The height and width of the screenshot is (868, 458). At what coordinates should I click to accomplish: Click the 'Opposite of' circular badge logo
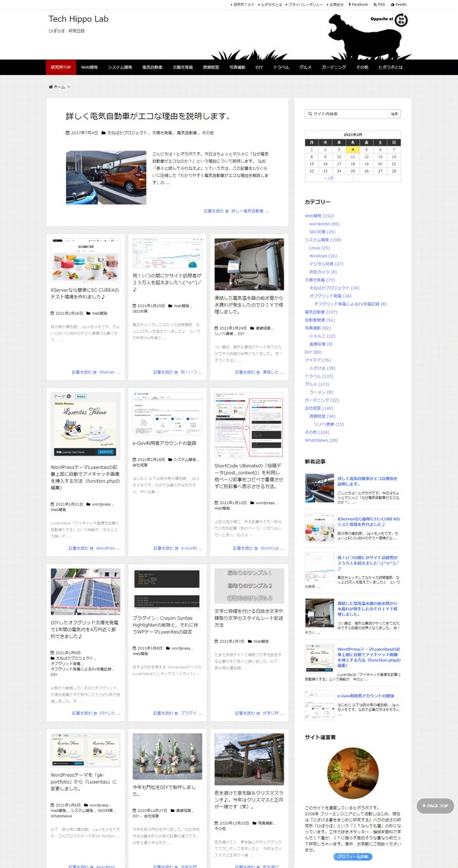401,20
